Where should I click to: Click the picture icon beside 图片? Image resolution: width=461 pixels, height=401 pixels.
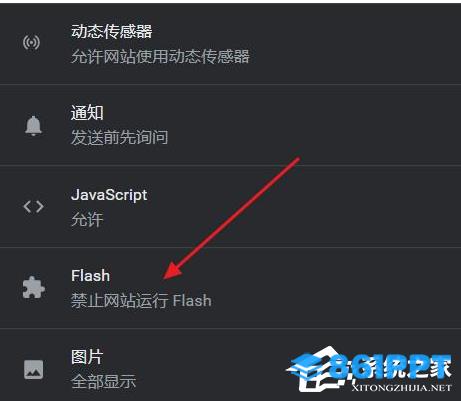click(33, 369)
